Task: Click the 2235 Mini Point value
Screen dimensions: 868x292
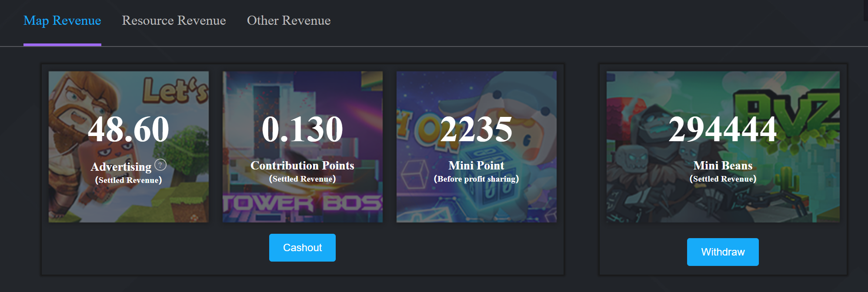Action: 477,129
